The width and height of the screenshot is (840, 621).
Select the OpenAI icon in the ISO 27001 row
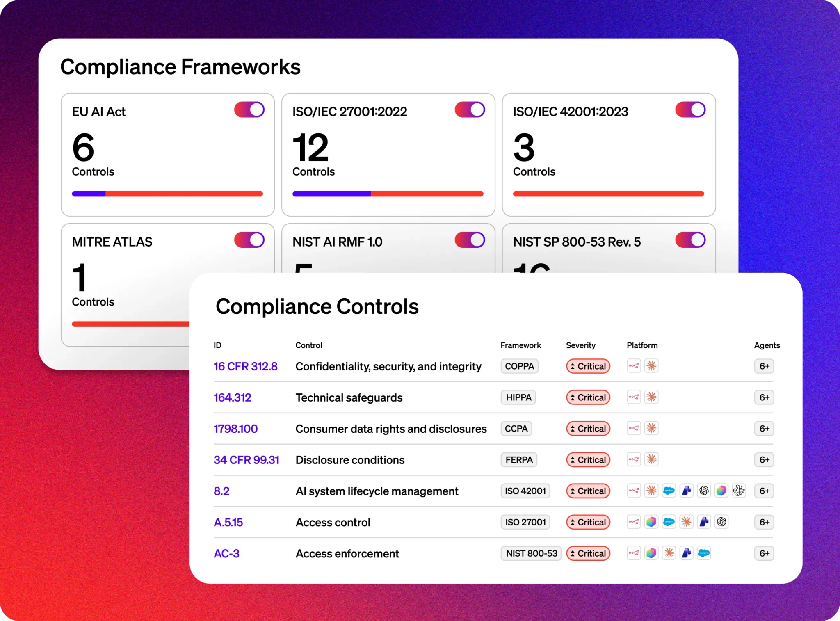coord(721,522)
